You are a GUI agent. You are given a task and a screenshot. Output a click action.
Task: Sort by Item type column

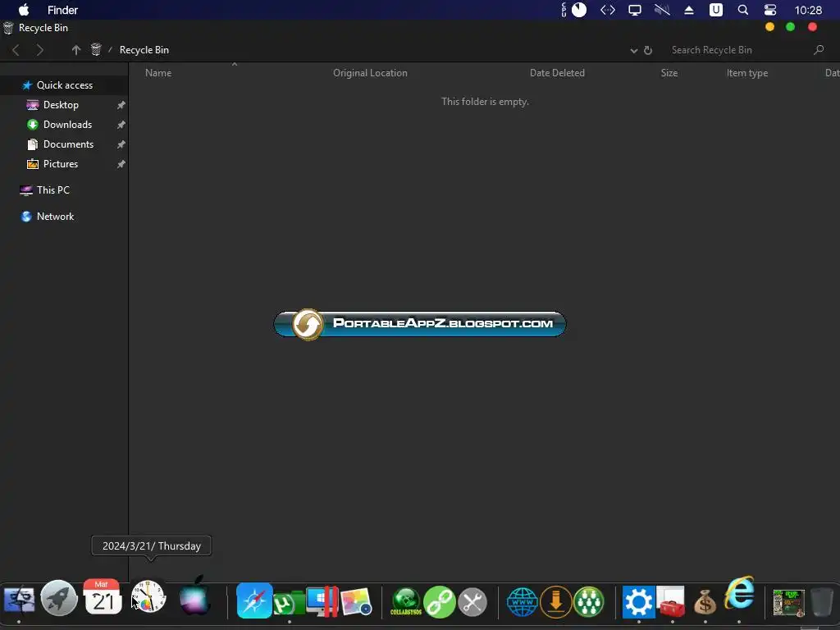pyautogui.click(x=746, y=73)
